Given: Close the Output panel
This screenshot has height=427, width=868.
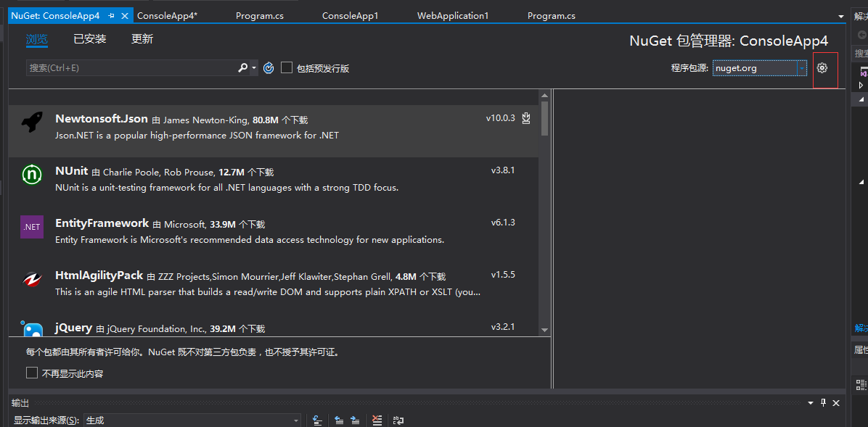Looking at the screenshot, I should point(836,402).
